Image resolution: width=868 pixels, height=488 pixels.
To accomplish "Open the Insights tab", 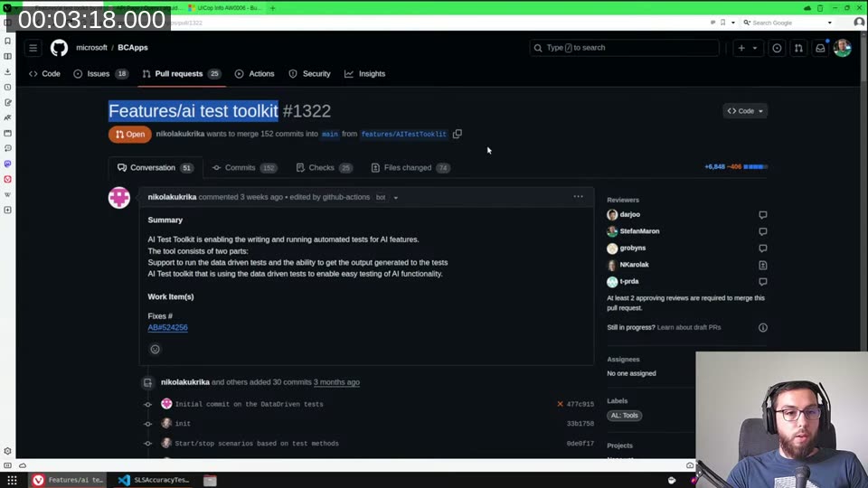I will point(364,73).
